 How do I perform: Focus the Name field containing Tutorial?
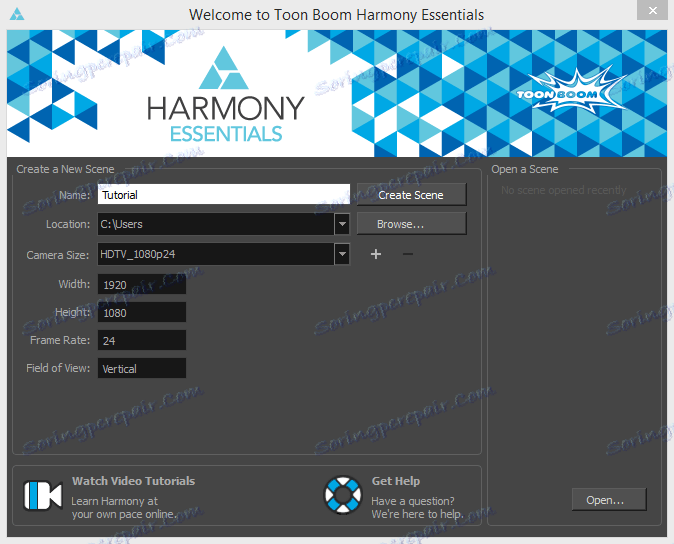(224, 195)
